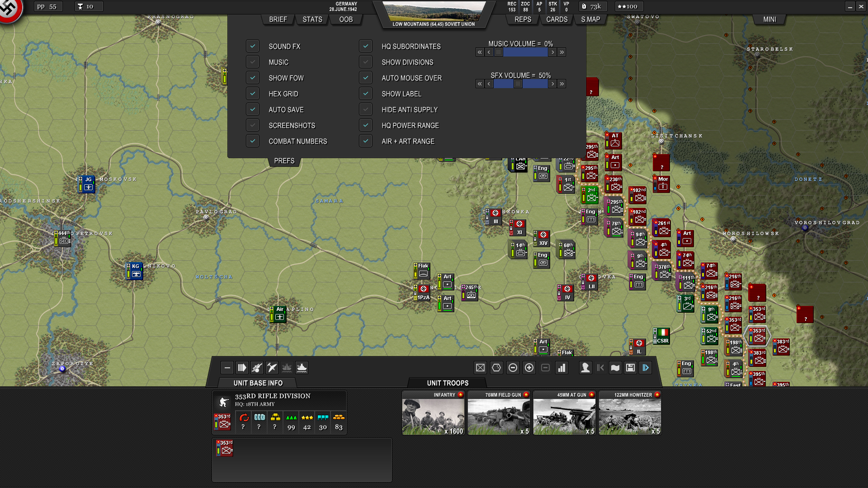
Task: Click the waving flag icon
Action: [615, 368]
